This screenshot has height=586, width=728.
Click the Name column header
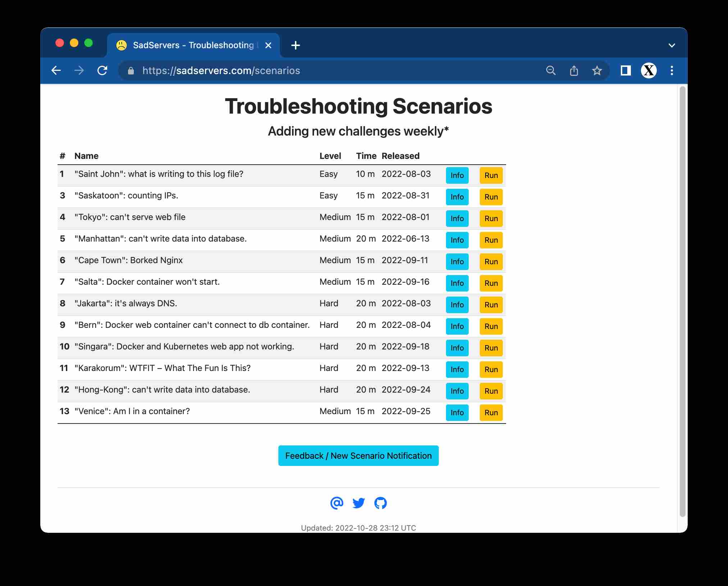86,156
